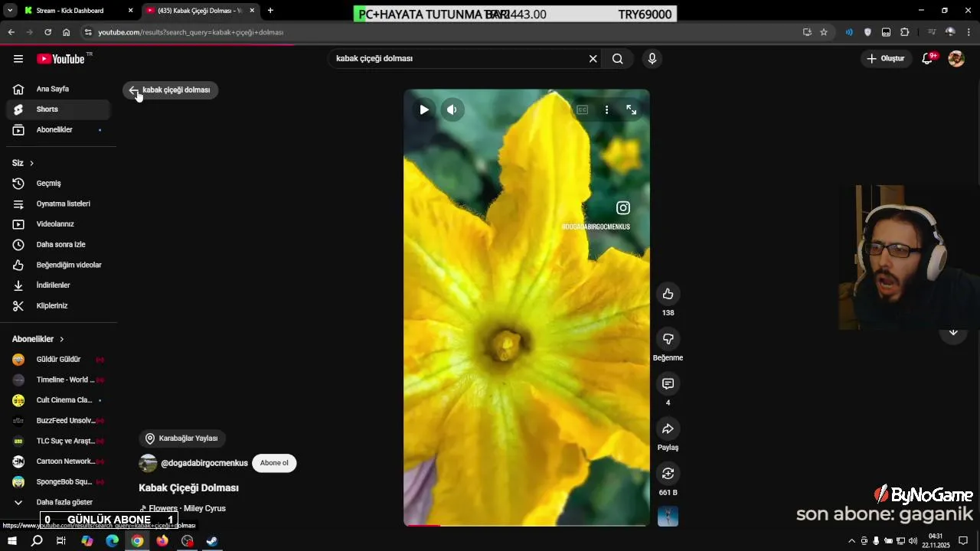Image resolution: width=980 pixels, height=551 pixels.
Task: Open Güldür Güldür subscription channel
Action: (x=58, y=360)
